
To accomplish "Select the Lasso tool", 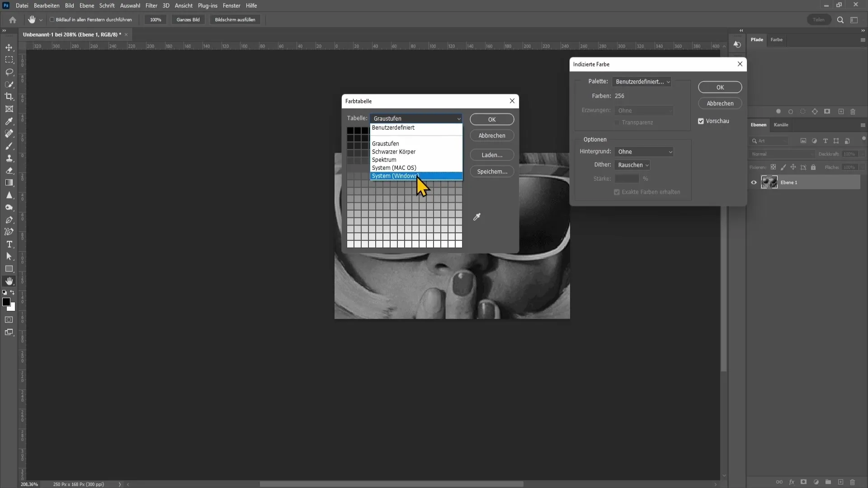I will coord(9,72).
